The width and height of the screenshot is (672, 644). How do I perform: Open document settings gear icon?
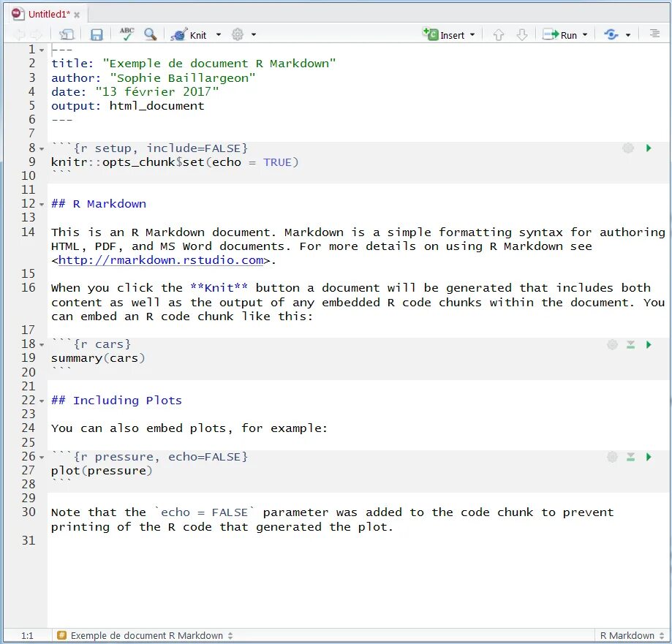(238, 34)
